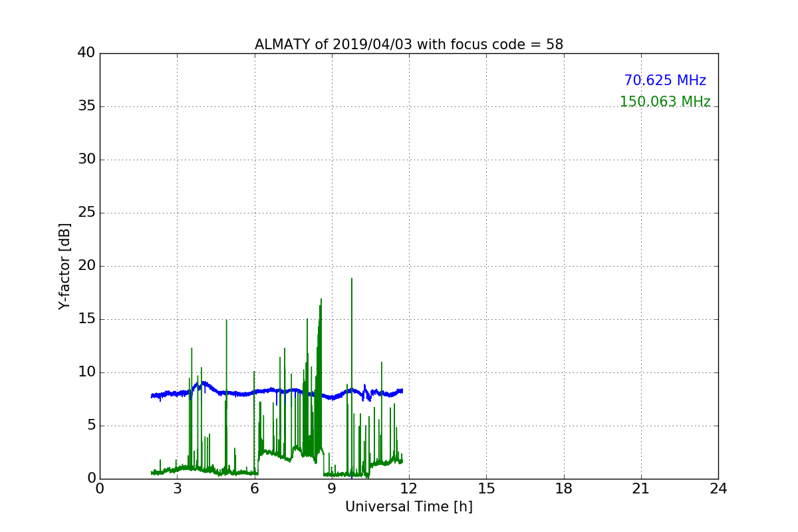
Task: Click the plot title mentioning ALMATY 2019/04/03
Action: (x=409, y=45)
